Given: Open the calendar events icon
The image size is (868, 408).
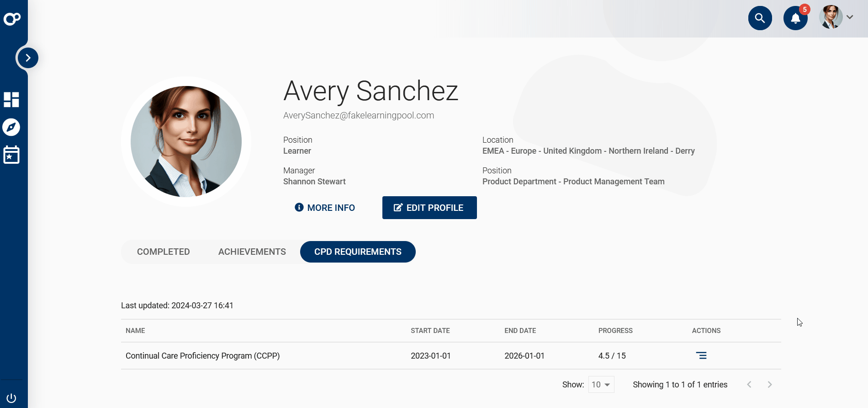Looking at the screenshot, I should click(x=11, y=155).
